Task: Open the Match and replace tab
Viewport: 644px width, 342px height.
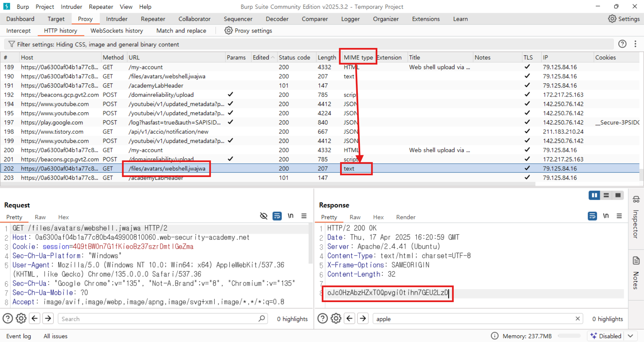Action: point(181,31)
